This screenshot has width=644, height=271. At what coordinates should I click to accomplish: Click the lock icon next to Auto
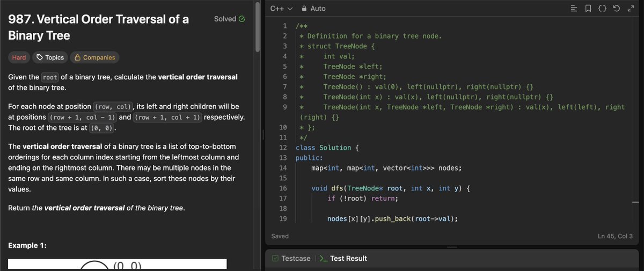click(304, 9)
